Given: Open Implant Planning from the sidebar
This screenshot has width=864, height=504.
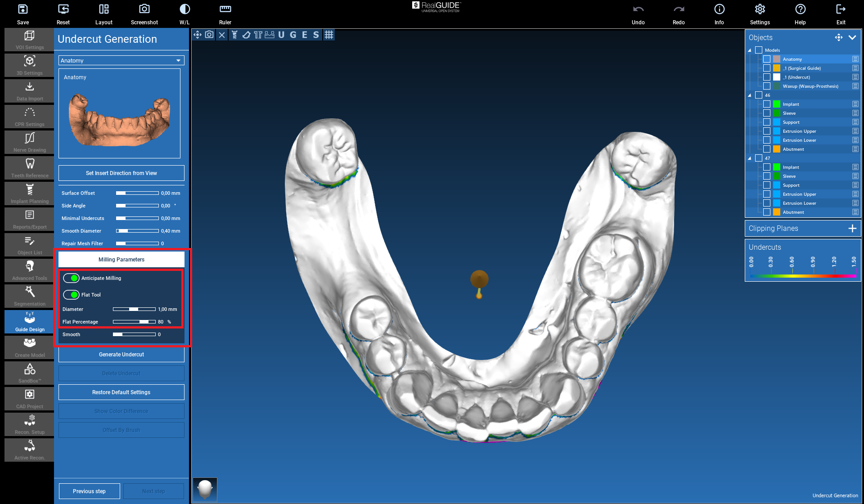Looking at the screenshot, I should 30,193.
